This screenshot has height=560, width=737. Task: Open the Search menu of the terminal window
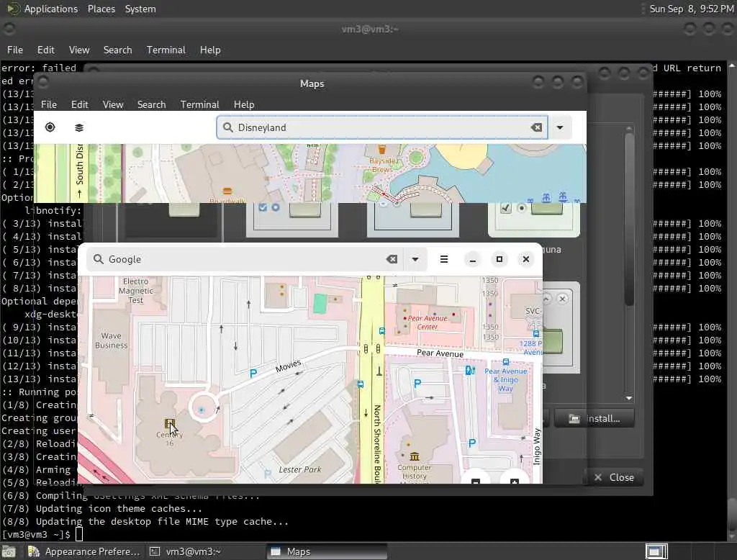coord(117,50)
